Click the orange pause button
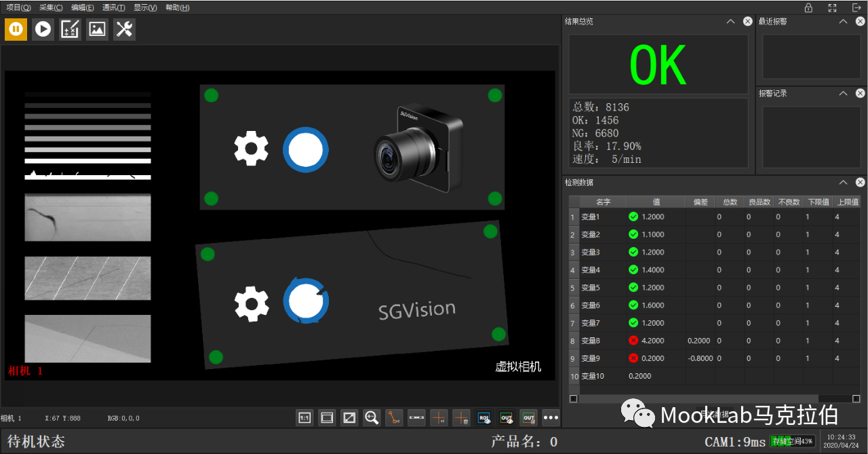The width and height of the screenshot is (868, 454). [16, 29]
